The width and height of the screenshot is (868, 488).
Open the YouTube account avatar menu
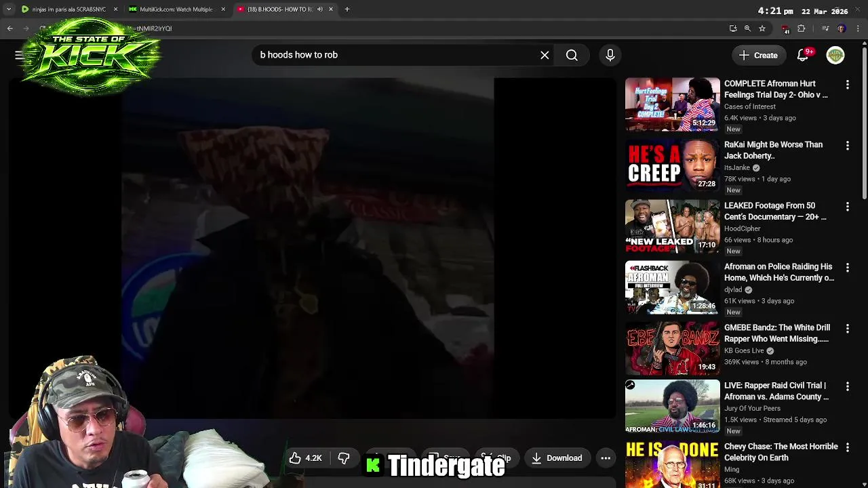coord(835,56)
